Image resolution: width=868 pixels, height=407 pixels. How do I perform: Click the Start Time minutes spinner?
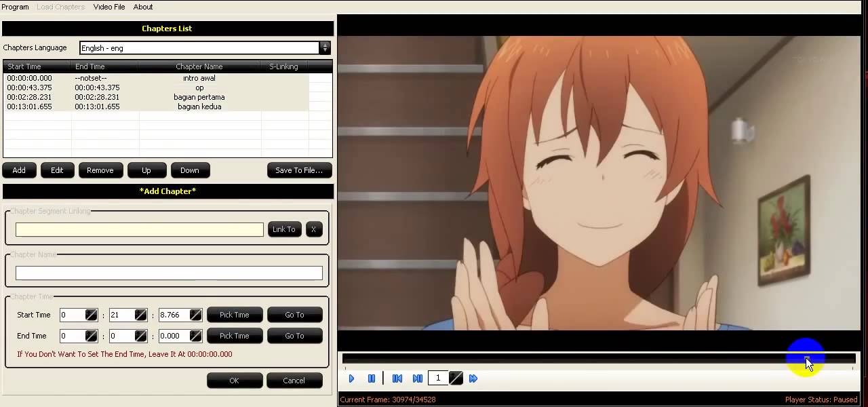[x=141, y=315]
